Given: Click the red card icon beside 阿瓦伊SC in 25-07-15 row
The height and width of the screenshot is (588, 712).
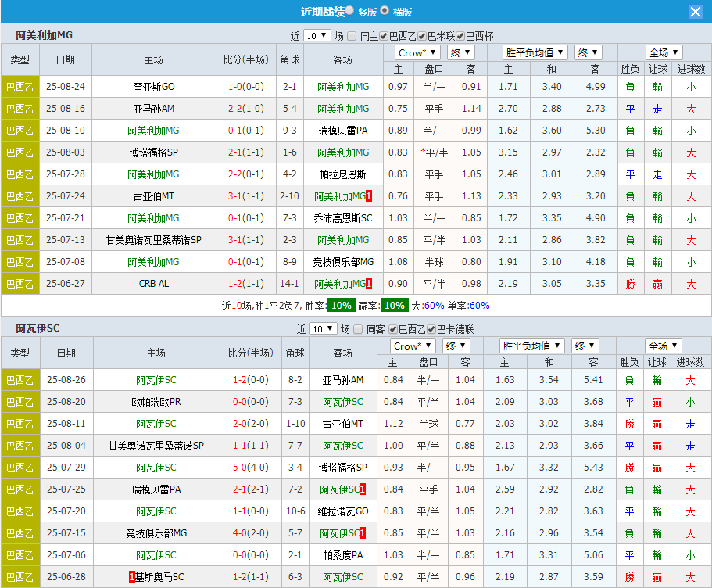Looking at the screenshot, I should coord(362,532).
